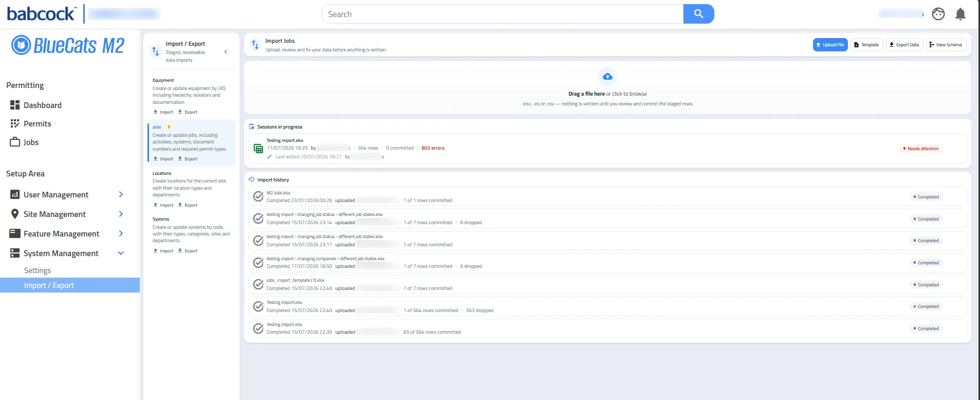Screen dimensions: 980x400
Task: Click check icon for M2 Jobs.xlsx
Action: pos(258,197)
